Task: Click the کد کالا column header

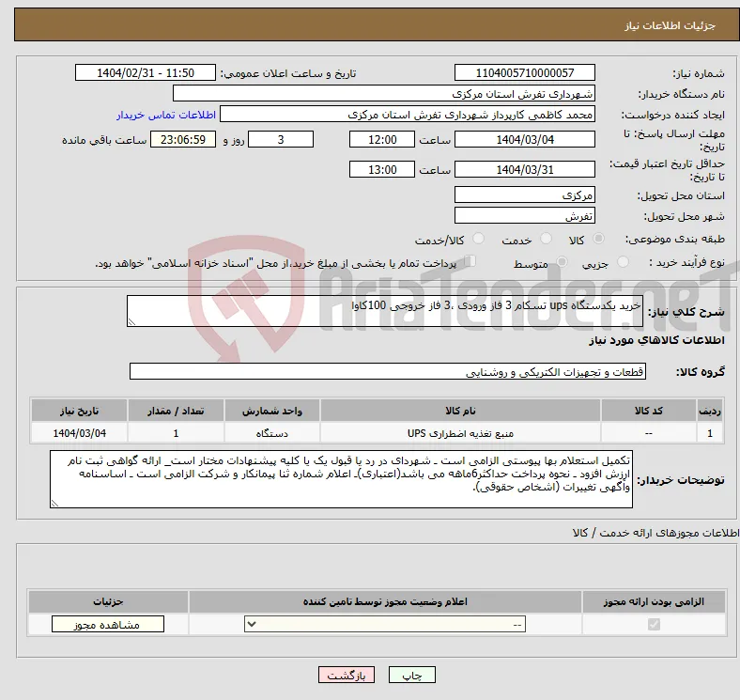Action: tap(649, 411)
